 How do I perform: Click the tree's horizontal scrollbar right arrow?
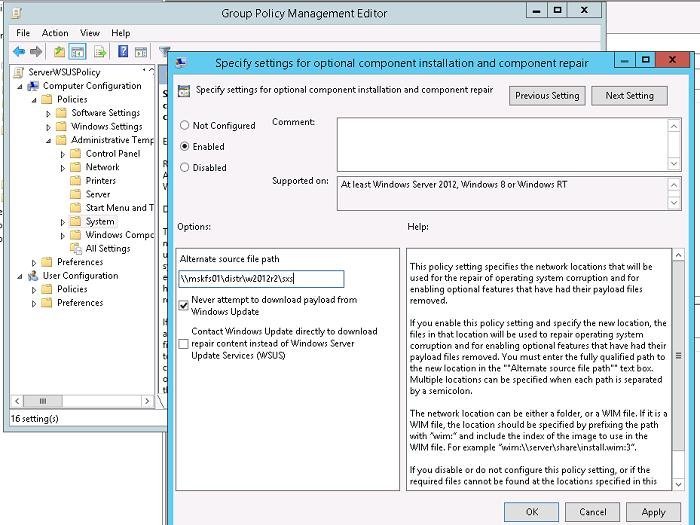147,401
